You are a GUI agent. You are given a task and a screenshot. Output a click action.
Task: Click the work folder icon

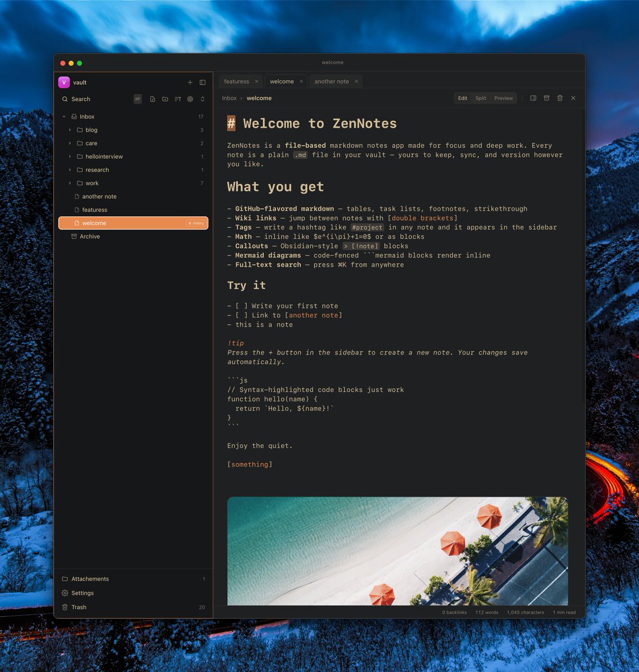80,183
